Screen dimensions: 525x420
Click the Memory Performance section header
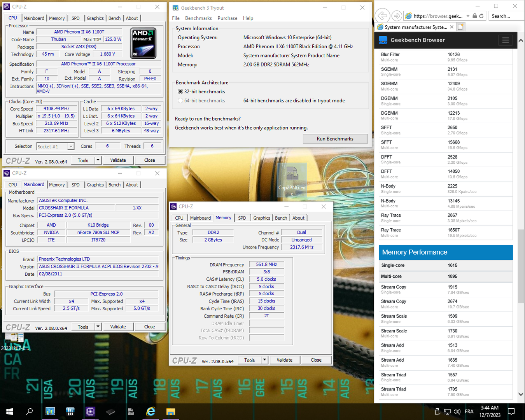[446, 252]
